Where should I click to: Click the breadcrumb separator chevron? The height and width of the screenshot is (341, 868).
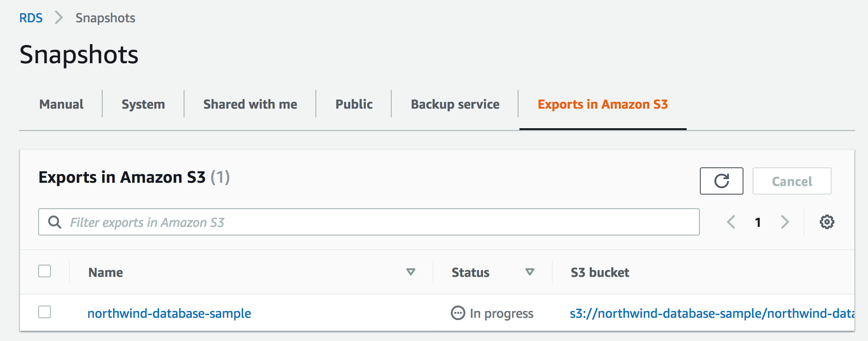(59, 18)
